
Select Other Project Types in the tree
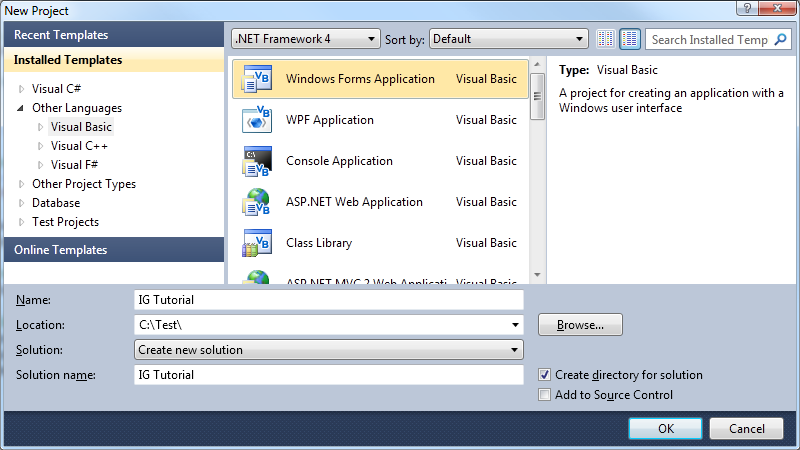84,184
